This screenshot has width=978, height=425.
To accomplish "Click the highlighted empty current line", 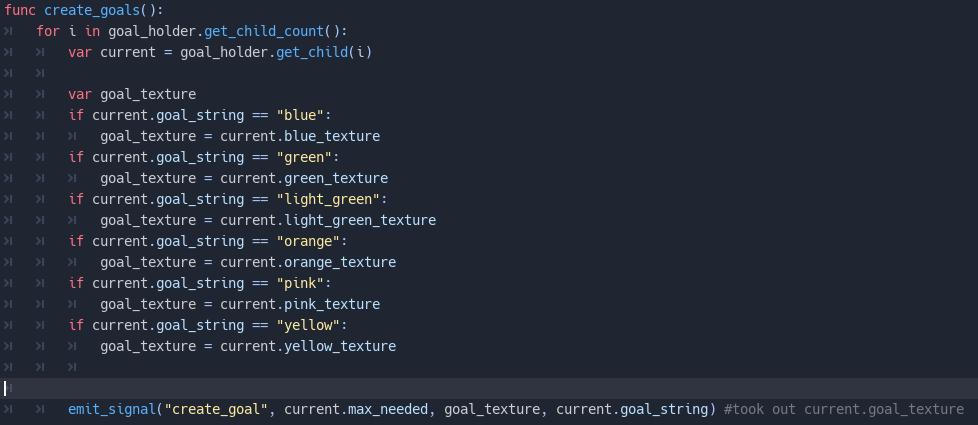I will point(489,388).
